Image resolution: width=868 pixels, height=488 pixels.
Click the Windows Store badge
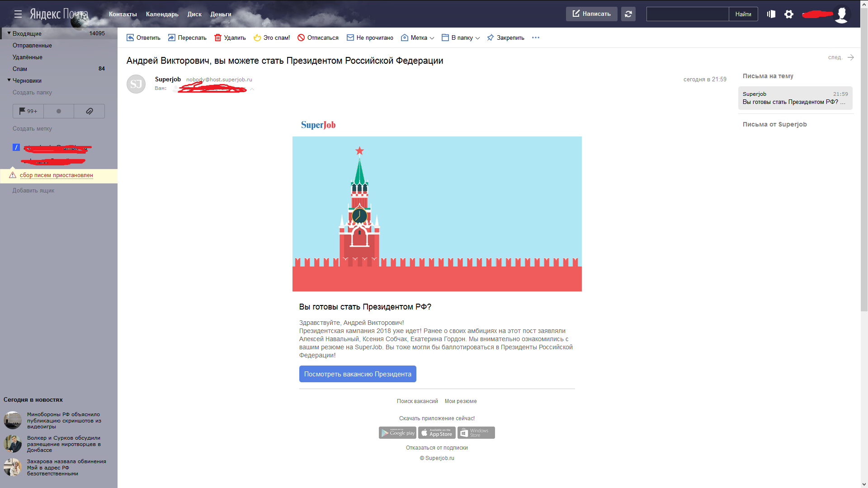(x=476, y=433)
